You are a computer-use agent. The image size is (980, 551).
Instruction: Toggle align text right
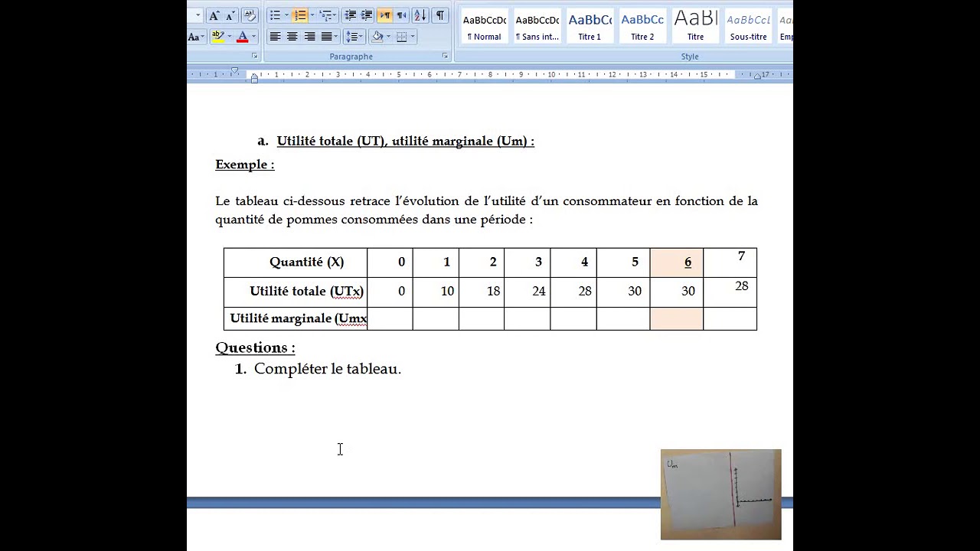coord(309,36)
